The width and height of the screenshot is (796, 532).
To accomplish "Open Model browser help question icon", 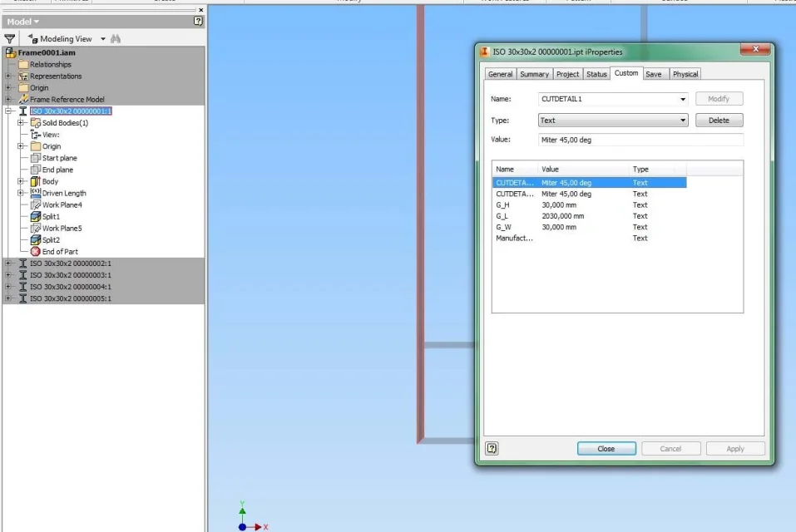I will [x=198, y=22].
